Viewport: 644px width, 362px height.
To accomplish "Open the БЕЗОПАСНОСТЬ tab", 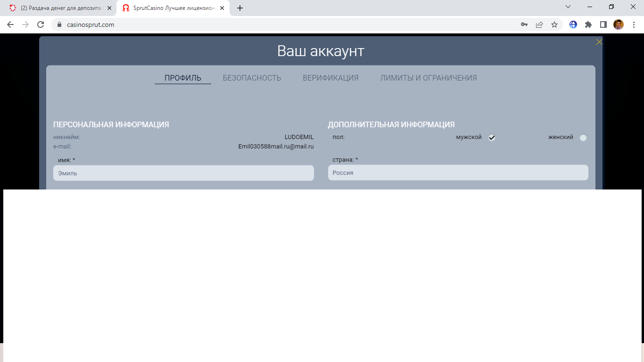I will (252, 78).
